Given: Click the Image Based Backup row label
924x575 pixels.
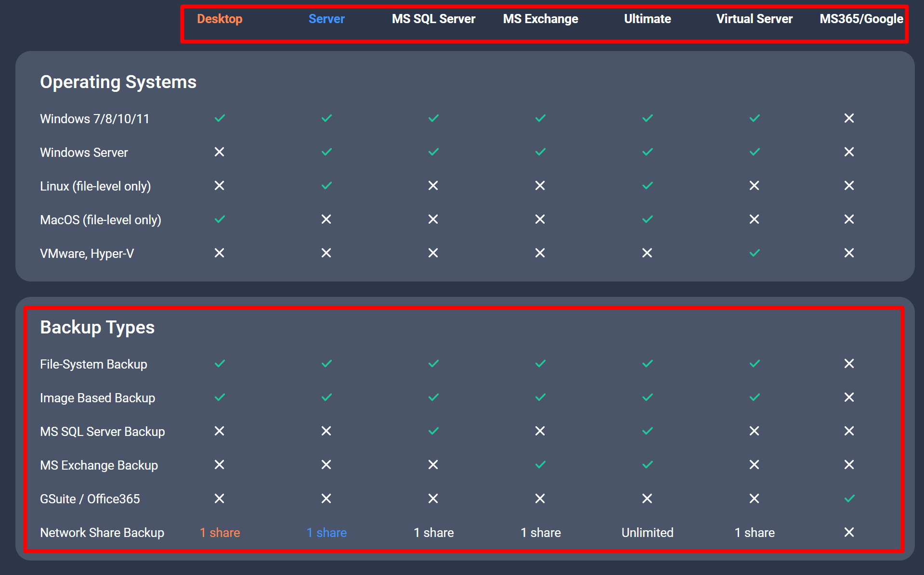Looking at the screenshot, I should click(x=97, y=398).
